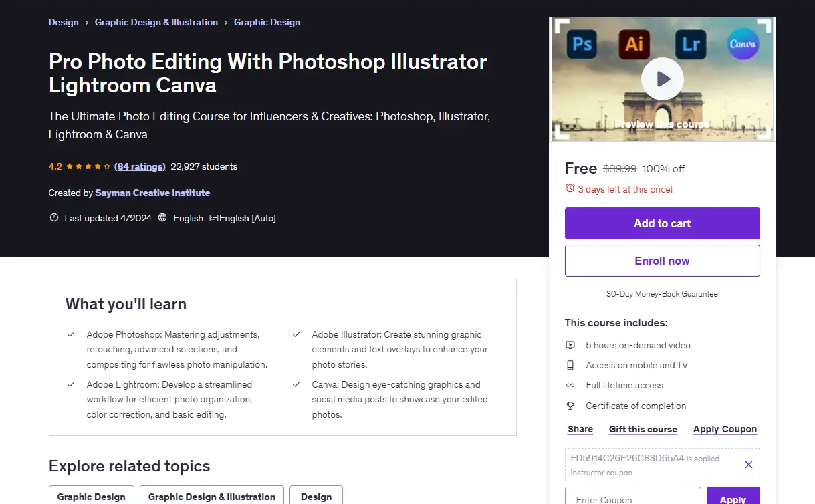
Task: Click the Free price label
Action: point(581,168)
